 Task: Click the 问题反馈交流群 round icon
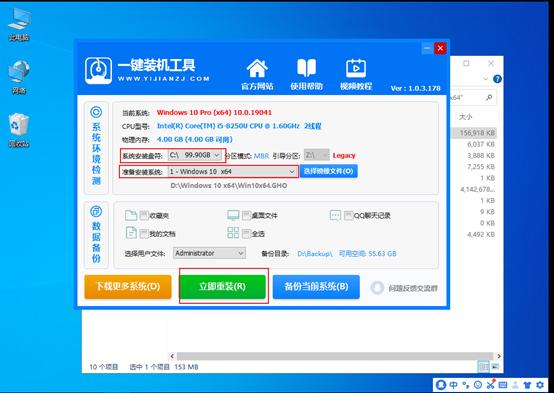pos(377,288)
